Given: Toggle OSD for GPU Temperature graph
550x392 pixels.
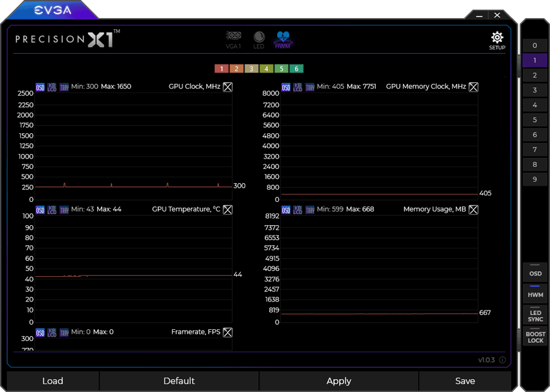Looking at the screenshot, I should point(40,210).
